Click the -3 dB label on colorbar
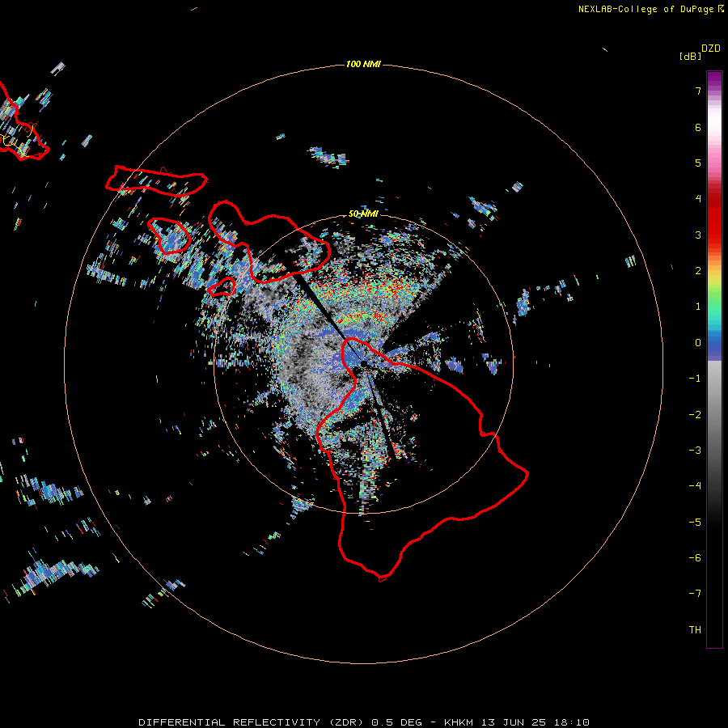 [695, 451]
